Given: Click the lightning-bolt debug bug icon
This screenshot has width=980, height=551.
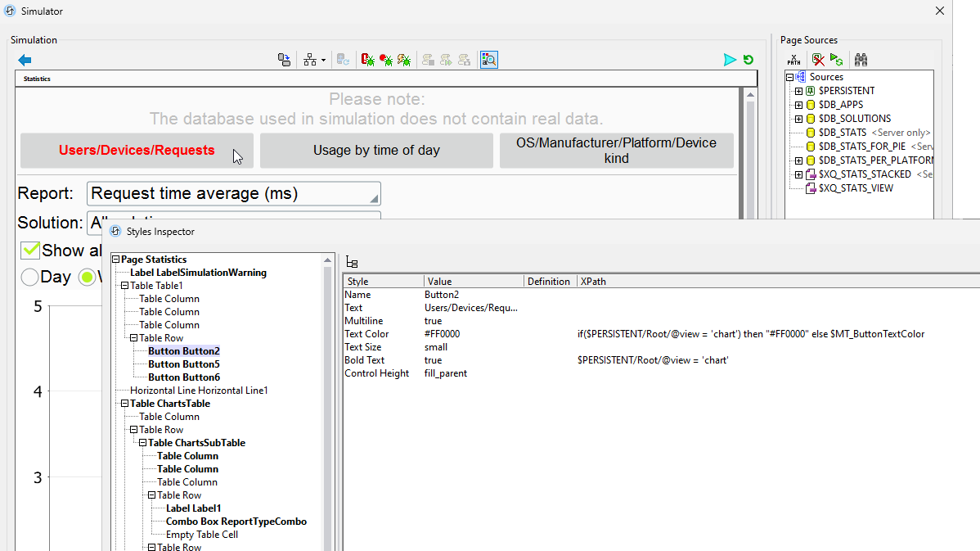Looking at the screenshot, I should 404,59.
